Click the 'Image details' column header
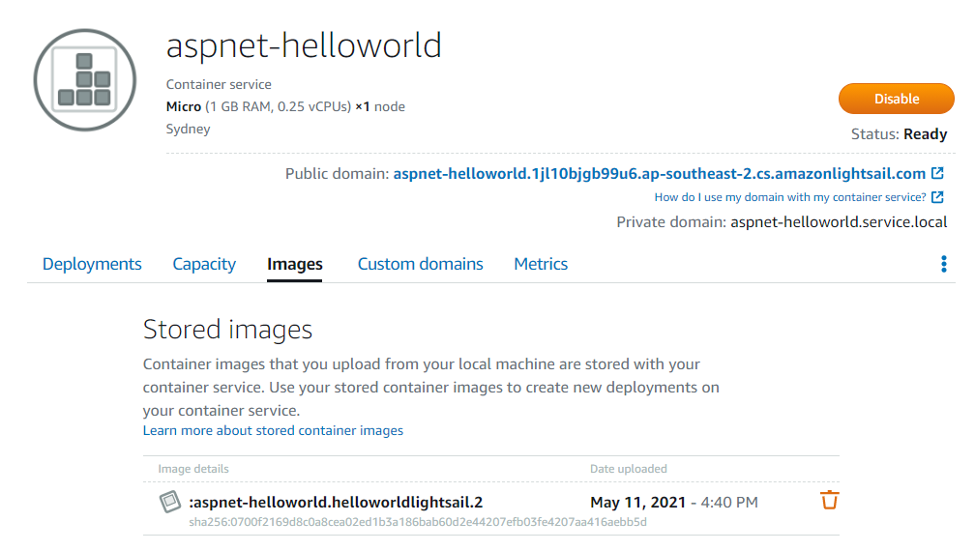This screenshot has width=977, height=552. (193, 469)
